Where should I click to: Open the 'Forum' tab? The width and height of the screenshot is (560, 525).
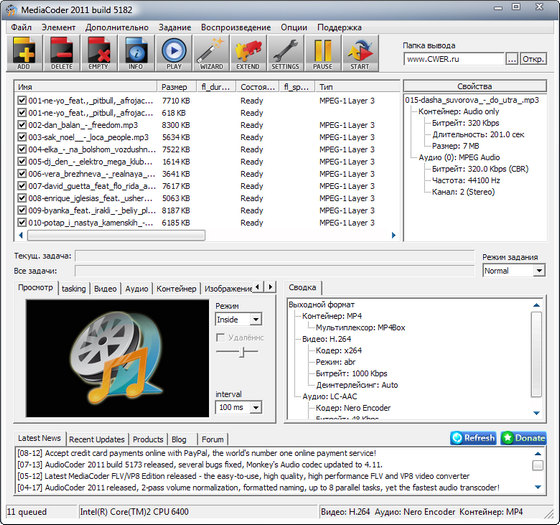[x=213, y=439]
